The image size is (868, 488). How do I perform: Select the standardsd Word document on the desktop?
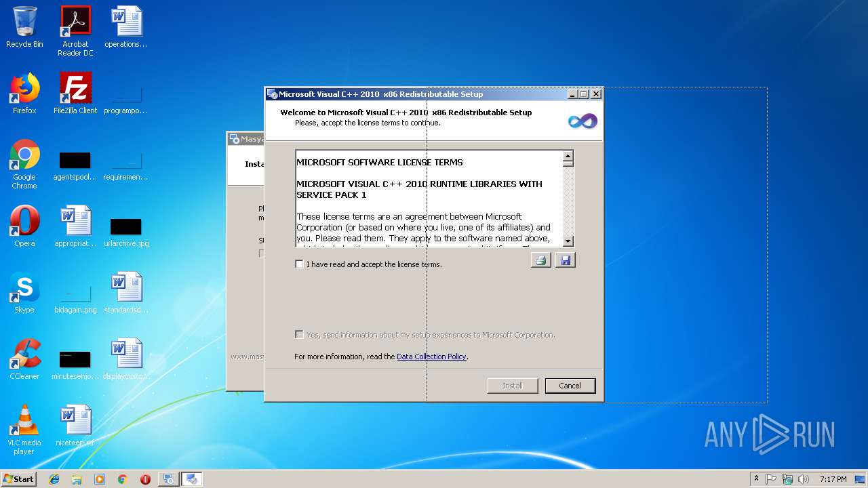pyautogui.click(x=126, y=293)
